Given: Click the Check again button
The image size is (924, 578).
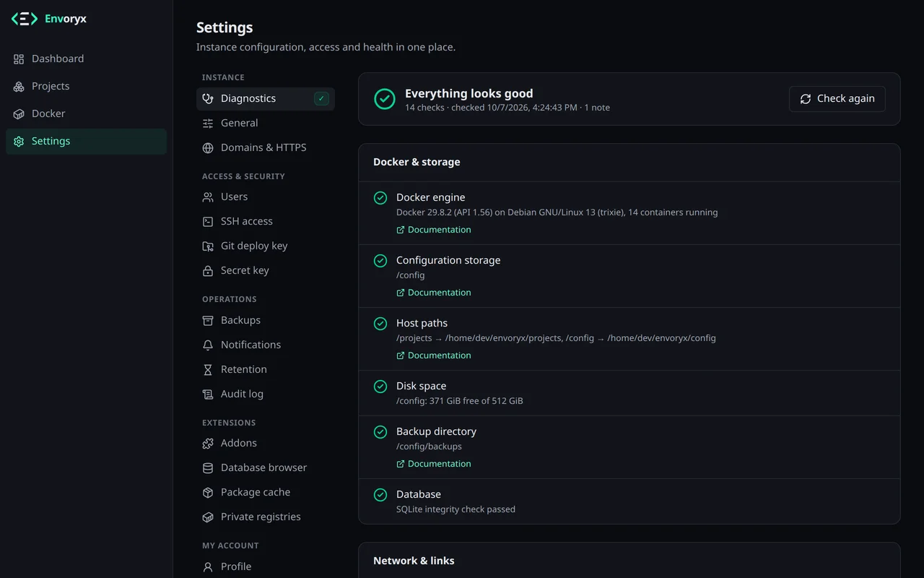Looking at the screenshot, I should click(x=837, y=99).
